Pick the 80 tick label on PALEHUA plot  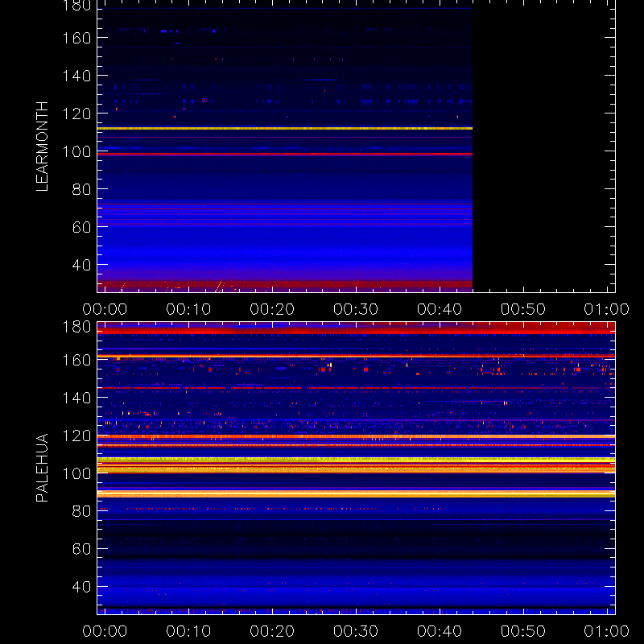point(81,511)
